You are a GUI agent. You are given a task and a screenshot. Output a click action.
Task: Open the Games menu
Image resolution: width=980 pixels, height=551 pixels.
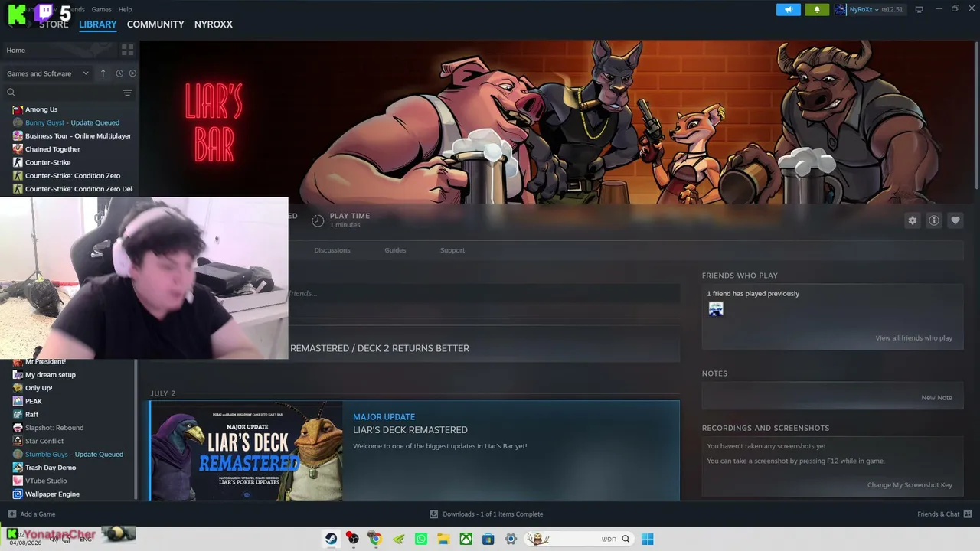coord(101,9)
